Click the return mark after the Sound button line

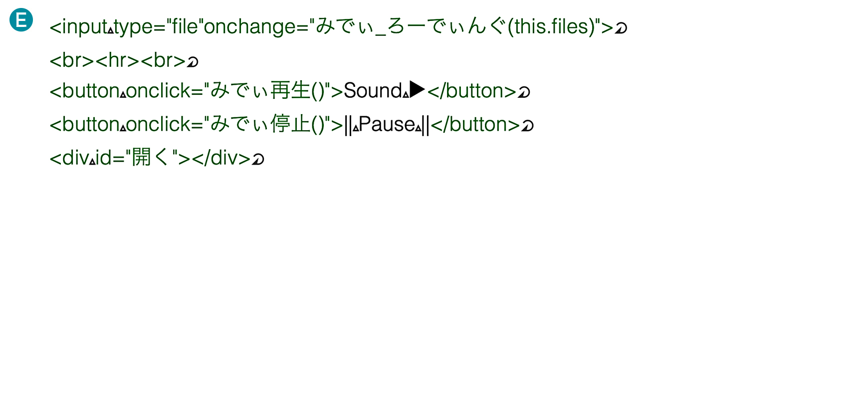click(524, 92)
